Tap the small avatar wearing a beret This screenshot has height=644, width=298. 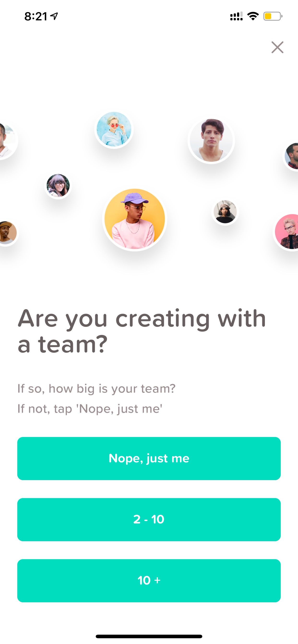225,212
